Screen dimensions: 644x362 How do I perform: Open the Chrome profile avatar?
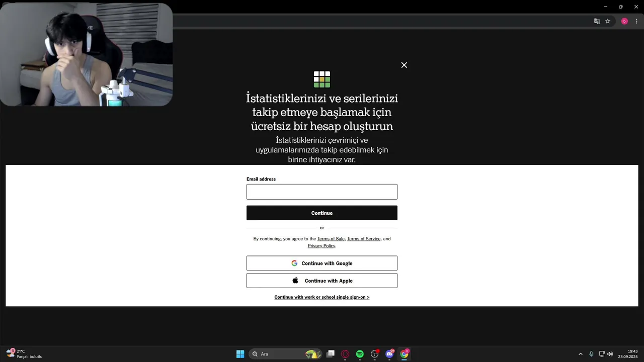pos(624,21)
